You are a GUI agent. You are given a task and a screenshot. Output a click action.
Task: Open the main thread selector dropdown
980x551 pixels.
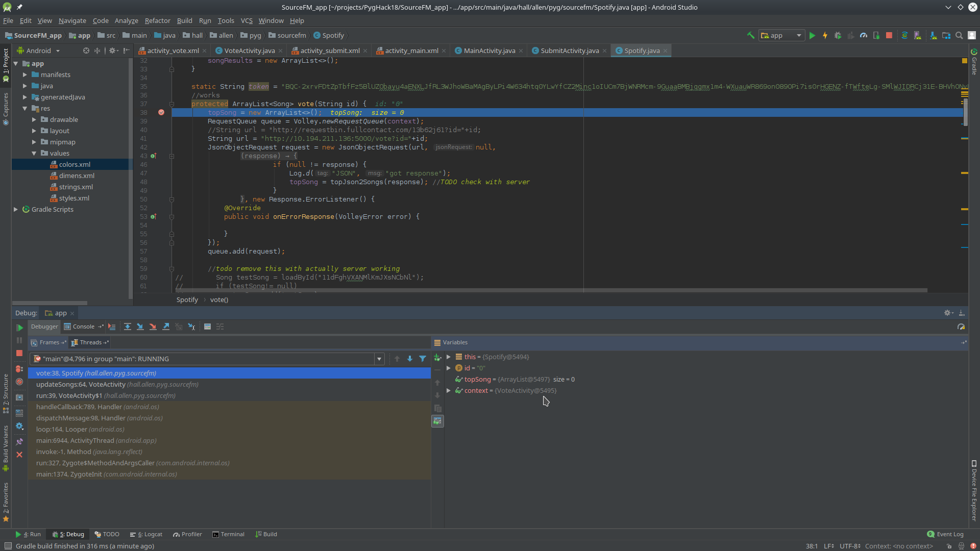(x=379, y=359)
